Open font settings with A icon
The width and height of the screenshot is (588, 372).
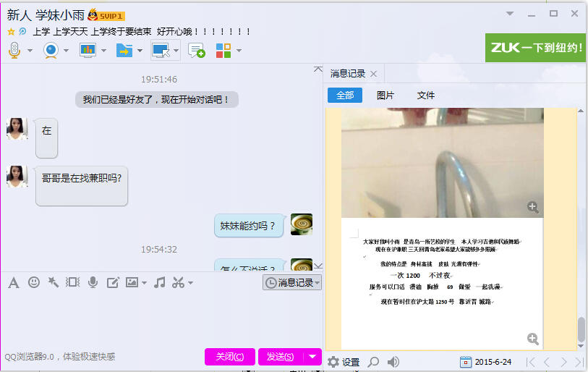point(14,283)
